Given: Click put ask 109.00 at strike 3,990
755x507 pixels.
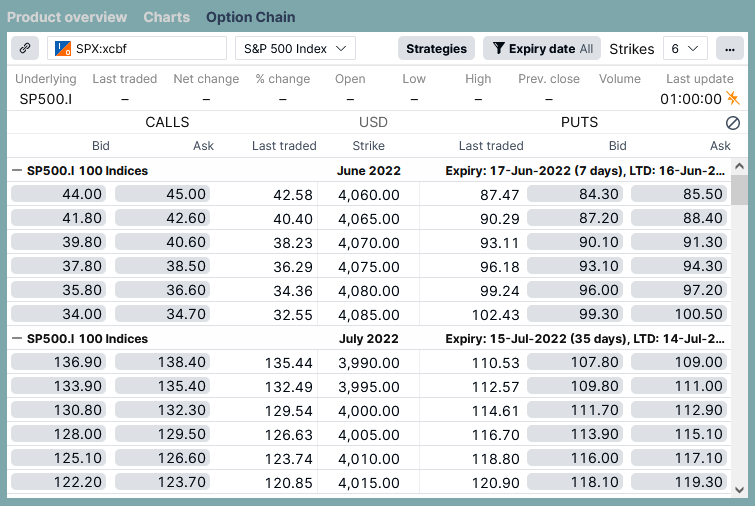Looking at the screenshot, I should [x=679, y=362].
